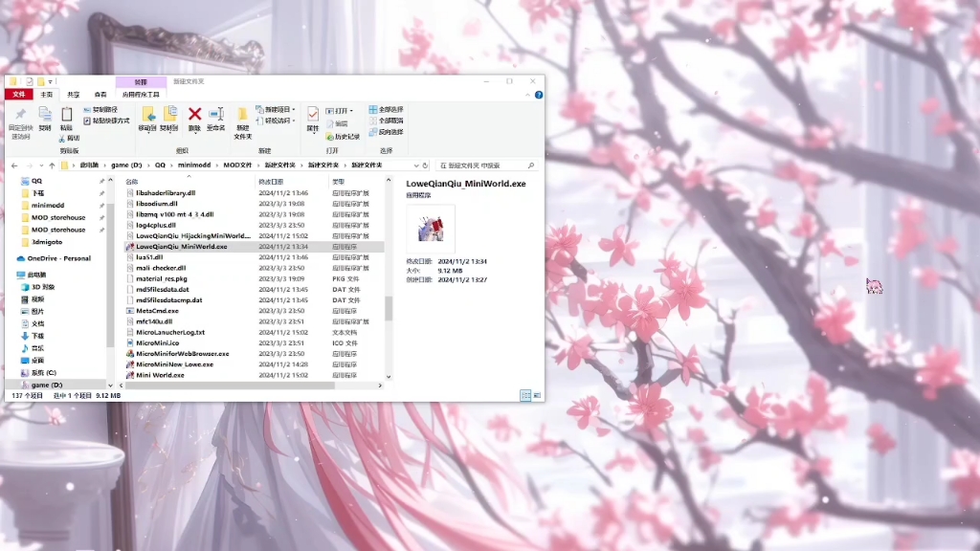Select 3D Objects (3D 对象) in navigation pane
Screen dimensions: 980x551
(38, 287)
